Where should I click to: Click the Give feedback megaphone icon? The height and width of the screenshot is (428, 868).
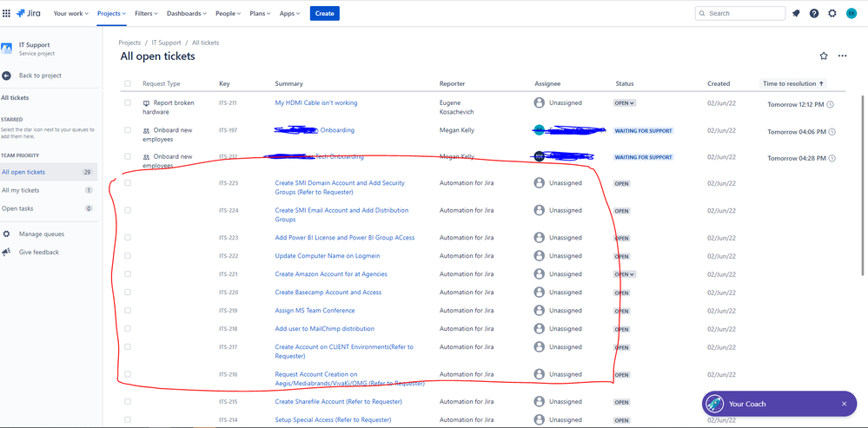pos(7,252)
